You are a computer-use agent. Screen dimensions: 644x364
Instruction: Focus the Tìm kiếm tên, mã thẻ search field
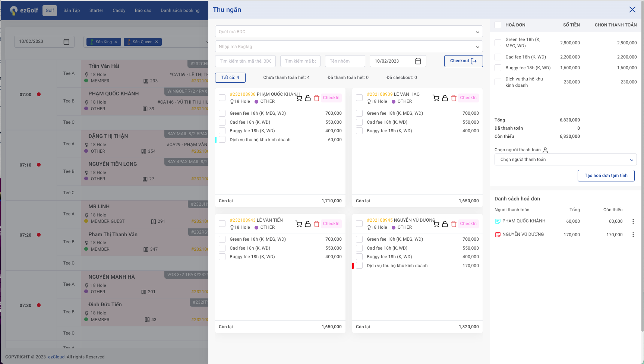(x=245, y=61)
